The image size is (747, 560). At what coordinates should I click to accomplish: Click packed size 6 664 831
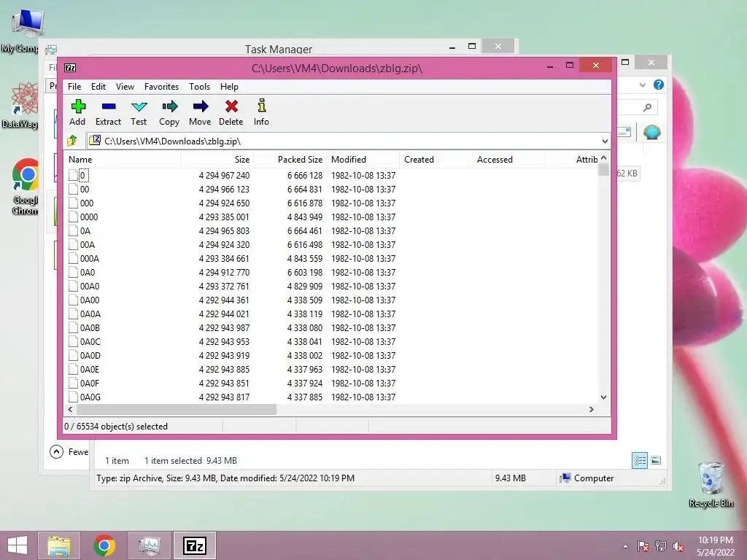(305, 190)
